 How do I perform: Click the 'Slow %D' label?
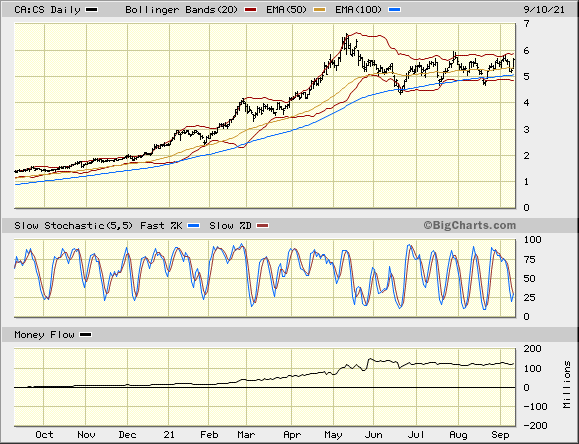[x=230, y=226]
